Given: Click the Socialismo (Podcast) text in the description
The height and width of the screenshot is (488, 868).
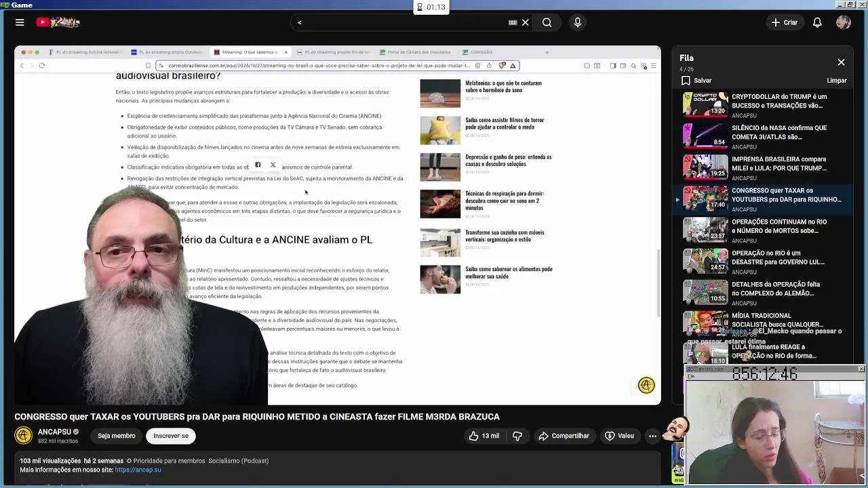Looking at the screenshot, I should tap(239, 461).
